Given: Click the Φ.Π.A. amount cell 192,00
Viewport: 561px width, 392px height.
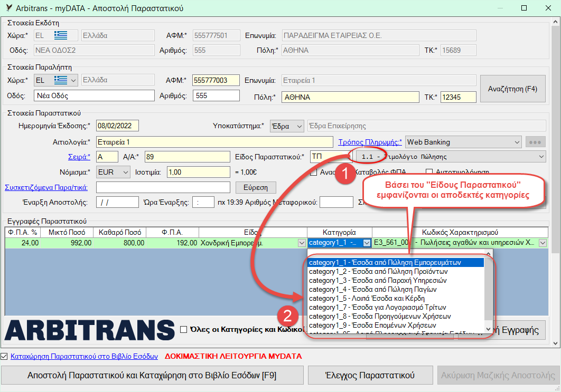Looking at the screenshot, I should pos(172,243).
